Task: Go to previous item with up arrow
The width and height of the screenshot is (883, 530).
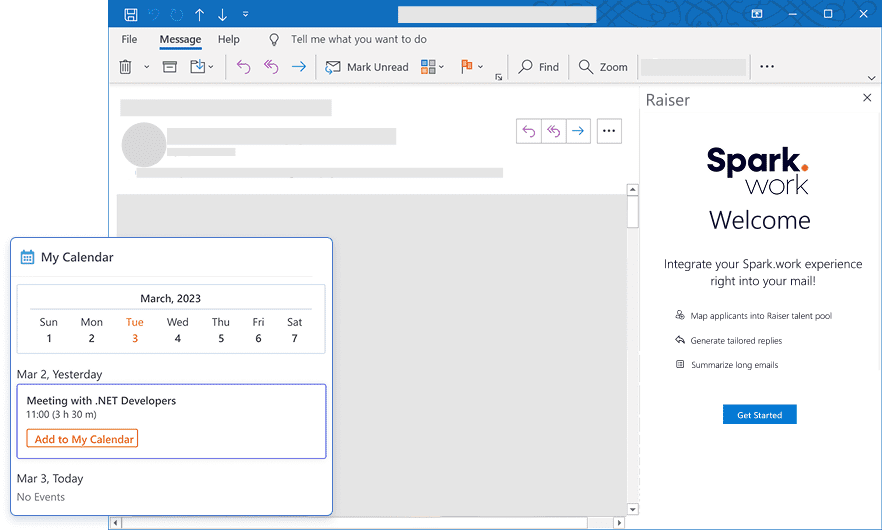Action: pos(199,15)
